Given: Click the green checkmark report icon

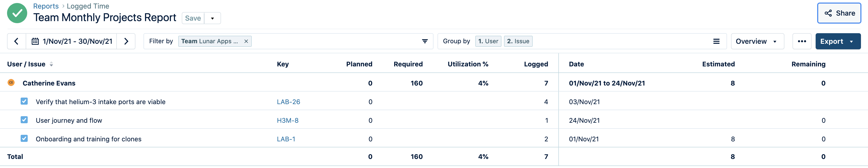Looking at the screenshot, I should tap(17, 13).
